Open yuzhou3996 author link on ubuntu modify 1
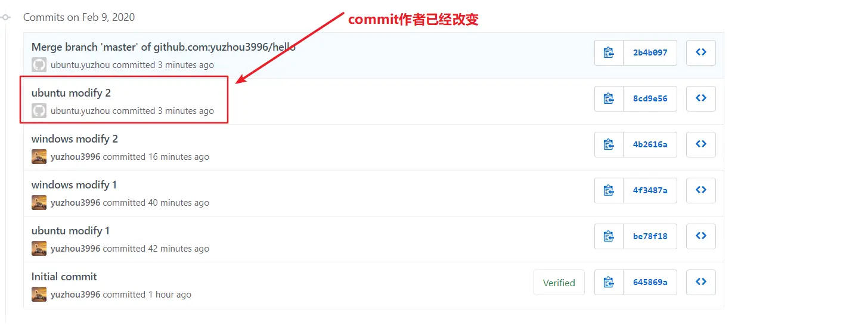This screenshot has height=325, width=868. [x=75, y=249]
